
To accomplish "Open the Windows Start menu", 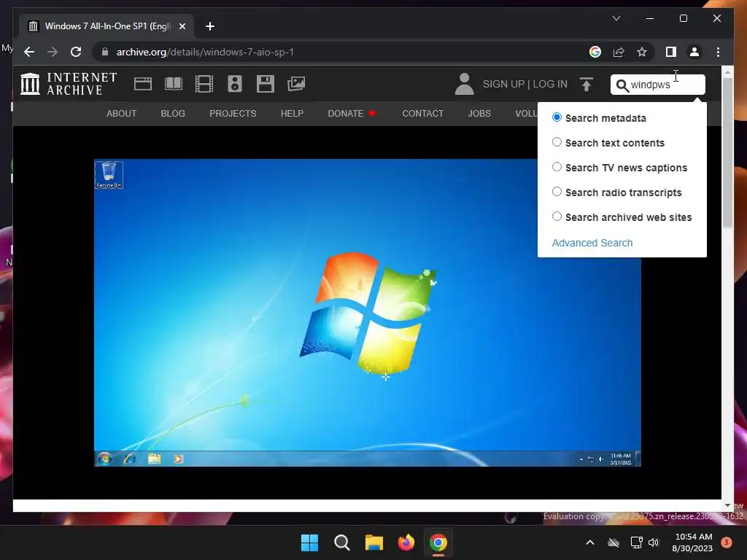I will 309,542.
